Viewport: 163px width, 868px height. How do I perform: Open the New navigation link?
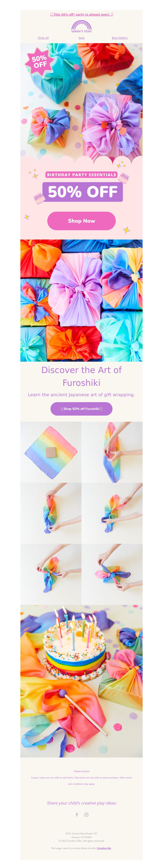(x=81, y=38)
